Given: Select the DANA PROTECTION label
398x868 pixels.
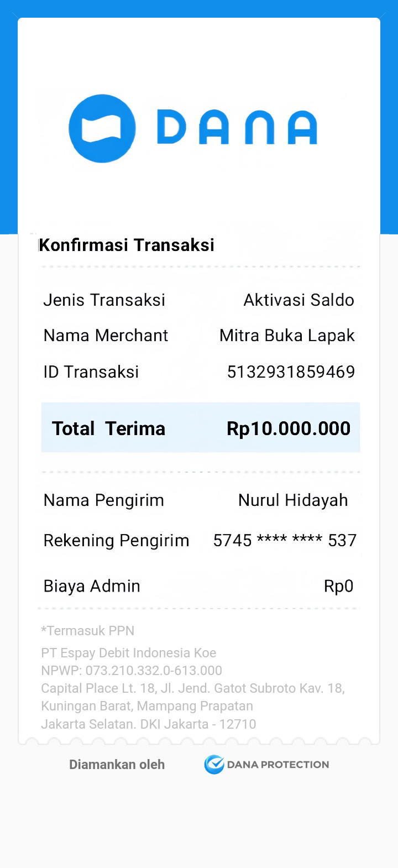Looking at the screenshot, I should pos(278,765).
